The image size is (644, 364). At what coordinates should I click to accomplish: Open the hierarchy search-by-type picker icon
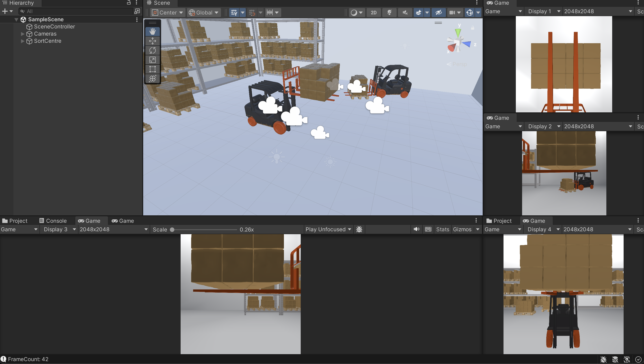coord(137,11)
